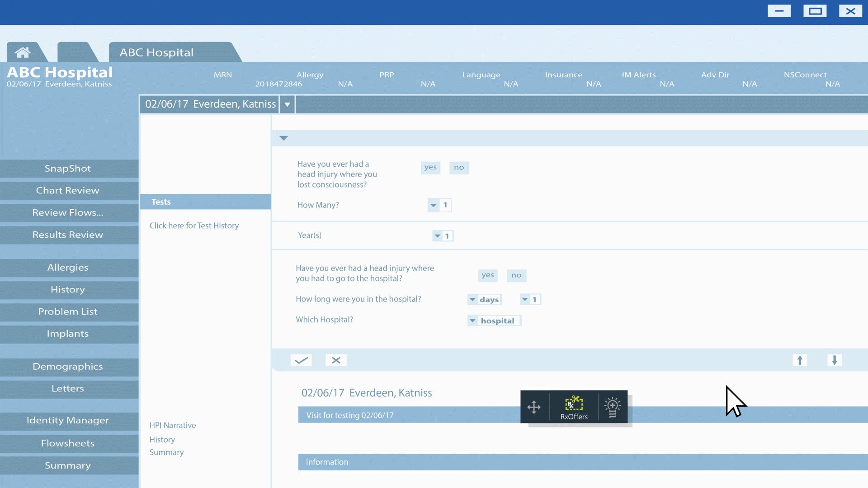Open the HPI Narrative link
868x488 pixels.
173,425
